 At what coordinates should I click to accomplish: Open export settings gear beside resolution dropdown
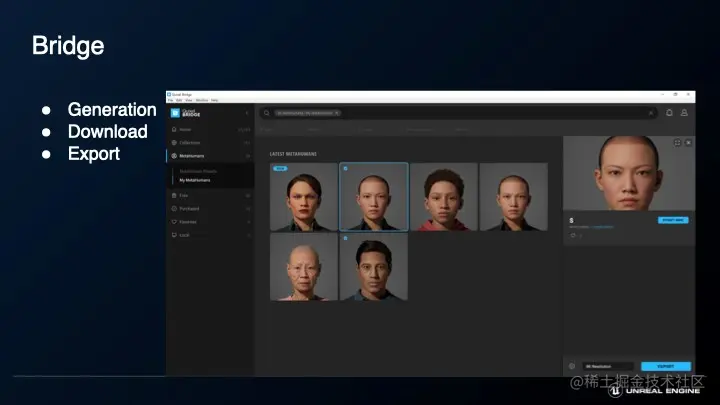(x=572, y=366)
